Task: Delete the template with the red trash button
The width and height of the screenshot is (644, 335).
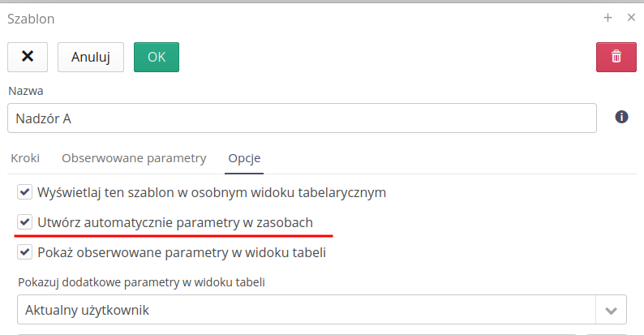Action: (616, 57)
